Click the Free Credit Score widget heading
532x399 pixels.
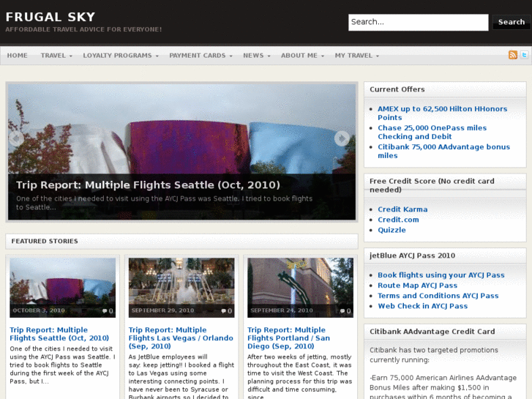432,185
